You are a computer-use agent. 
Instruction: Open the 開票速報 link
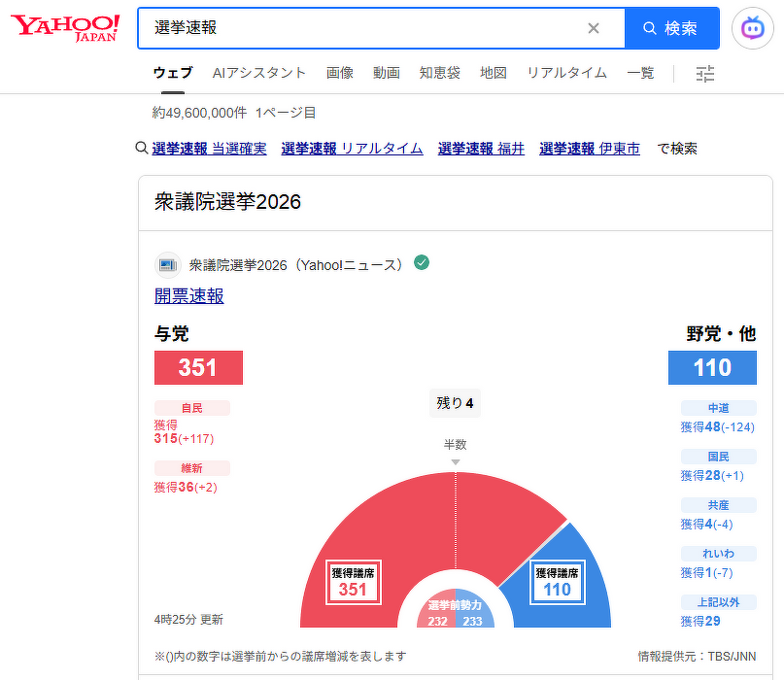click(x=188, y=296)
